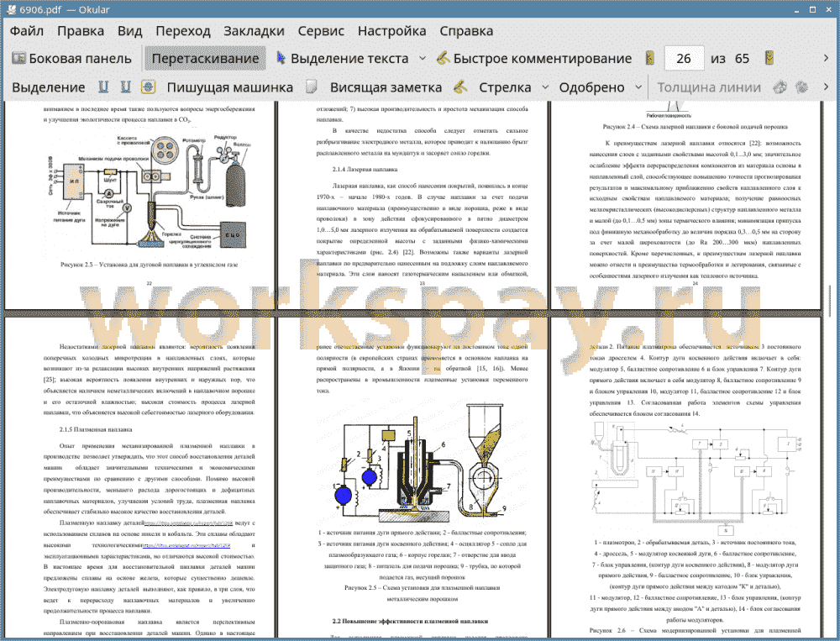Click the Быстрое комментирование pencil icon
The height and width of the screenshot is (641, 840).
pyautogui.click(x=443, y=58)
